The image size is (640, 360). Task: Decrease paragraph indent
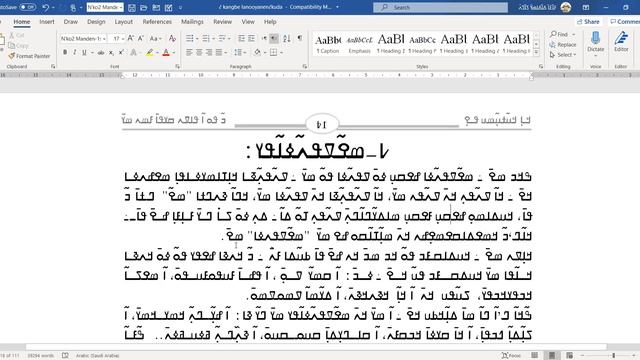[x=242, y=38]
